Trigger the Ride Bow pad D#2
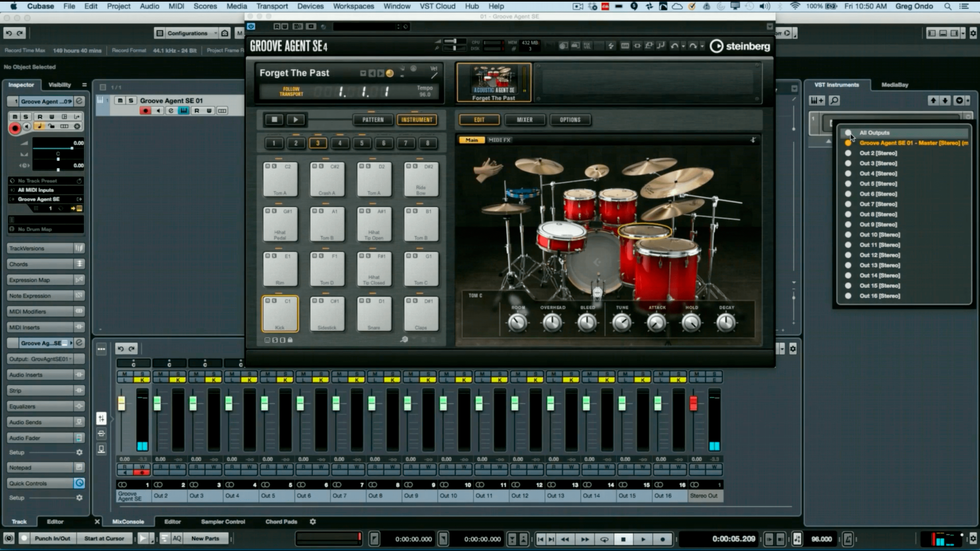 tap(421, 179)
